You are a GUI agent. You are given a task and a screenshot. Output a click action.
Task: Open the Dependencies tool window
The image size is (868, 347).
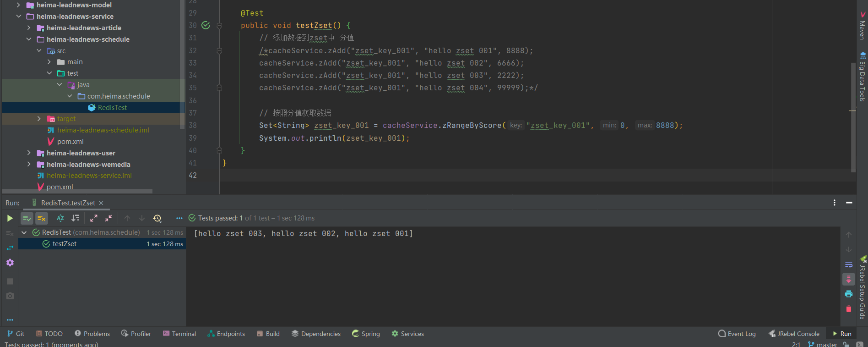[316, 334]
